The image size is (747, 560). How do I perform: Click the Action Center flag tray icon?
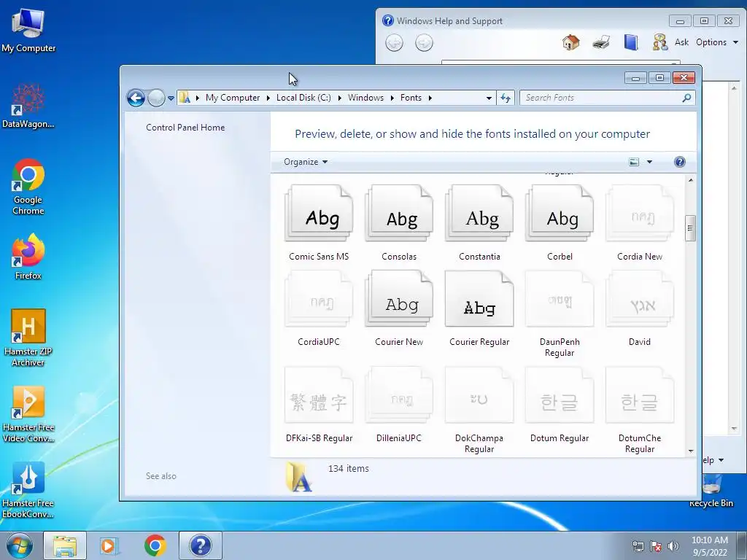coord(656,546)
